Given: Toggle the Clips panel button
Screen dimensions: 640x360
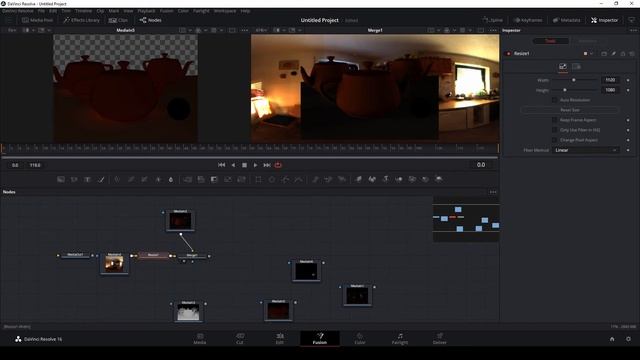Looking at the screenshot, I should [x=118, y=20].
